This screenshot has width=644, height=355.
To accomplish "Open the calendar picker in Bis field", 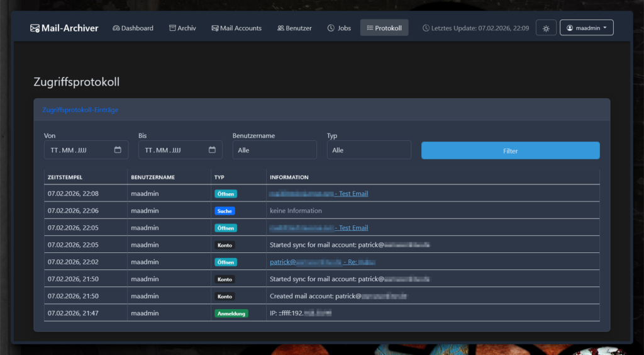I will click(212, 150).
